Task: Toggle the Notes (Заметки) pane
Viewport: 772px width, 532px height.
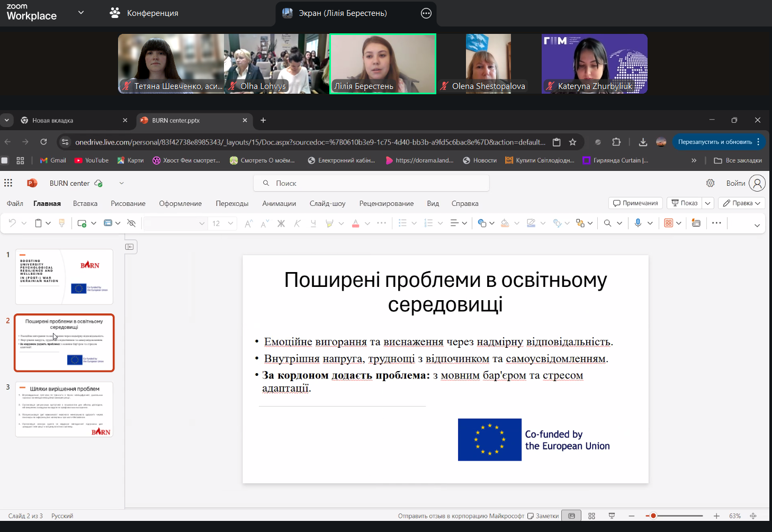Action: click(543, 516)
